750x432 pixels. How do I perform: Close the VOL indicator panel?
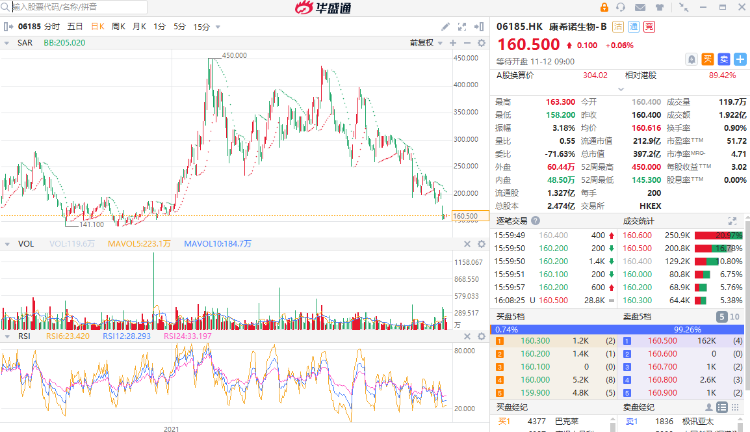click(467, 244)
